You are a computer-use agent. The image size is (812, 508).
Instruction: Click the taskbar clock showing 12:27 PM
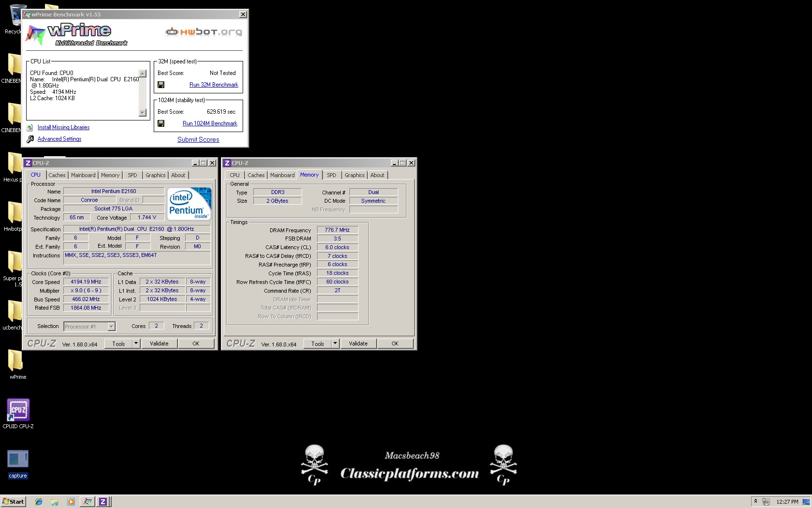click(x=787, y=502)
